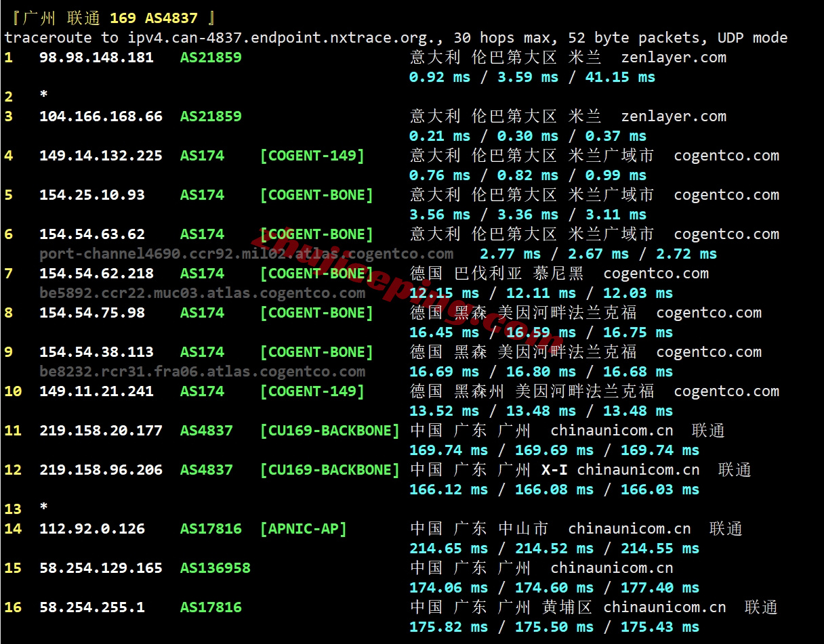Click 黄埔区 on the final hop row

pos(567,607)
